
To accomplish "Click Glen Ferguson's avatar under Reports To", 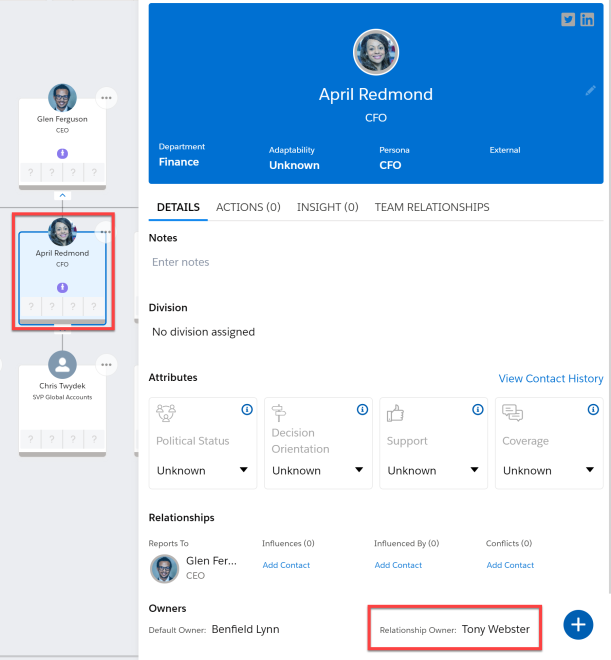I will (x=165, y=569).
